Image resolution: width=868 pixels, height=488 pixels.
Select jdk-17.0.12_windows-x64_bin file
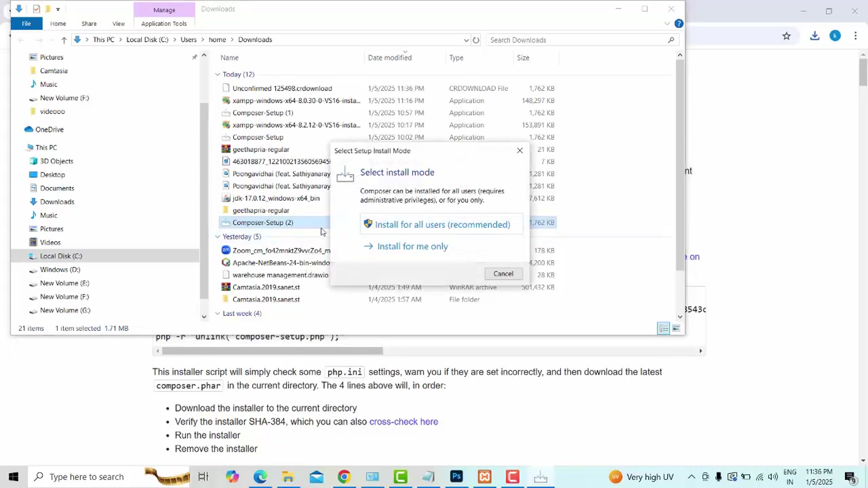pyautogui.click(x=276, y=198)
